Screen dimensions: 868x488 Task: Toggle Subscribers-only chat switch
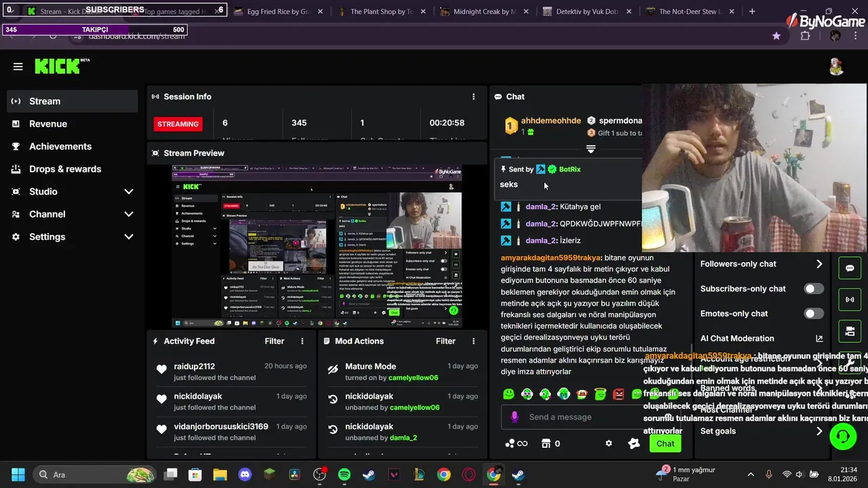pos(814,289)
